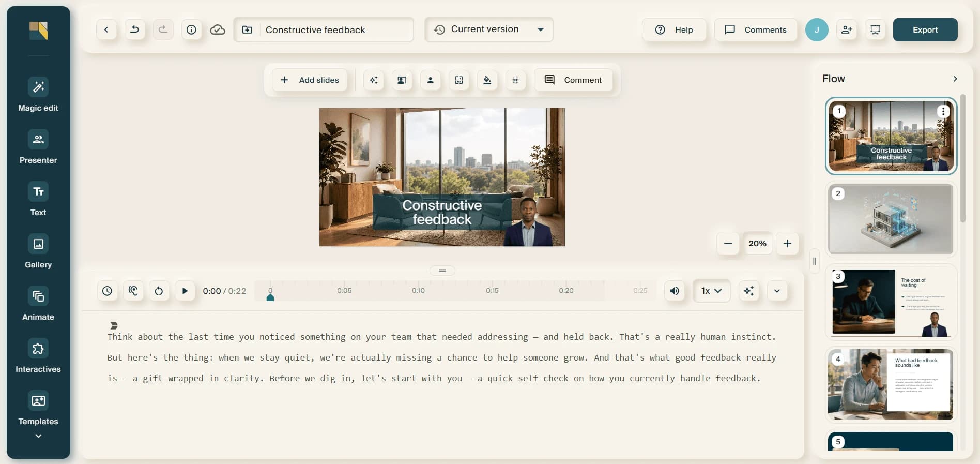Image resolution: width=980 pixels, height=464 pixels.
Task: Click the app logo in sidebar
Action: tap(38, 31)
